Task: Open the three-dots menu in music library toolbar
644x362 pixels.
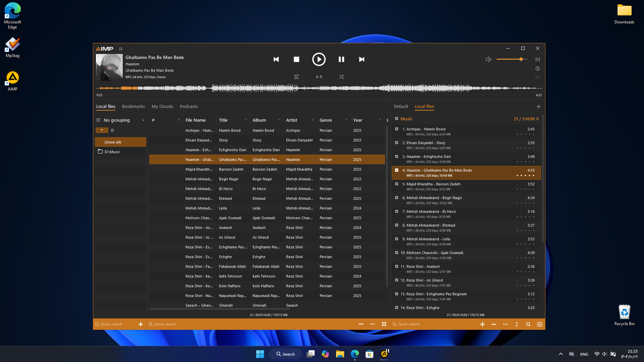Action: point(372,324)
